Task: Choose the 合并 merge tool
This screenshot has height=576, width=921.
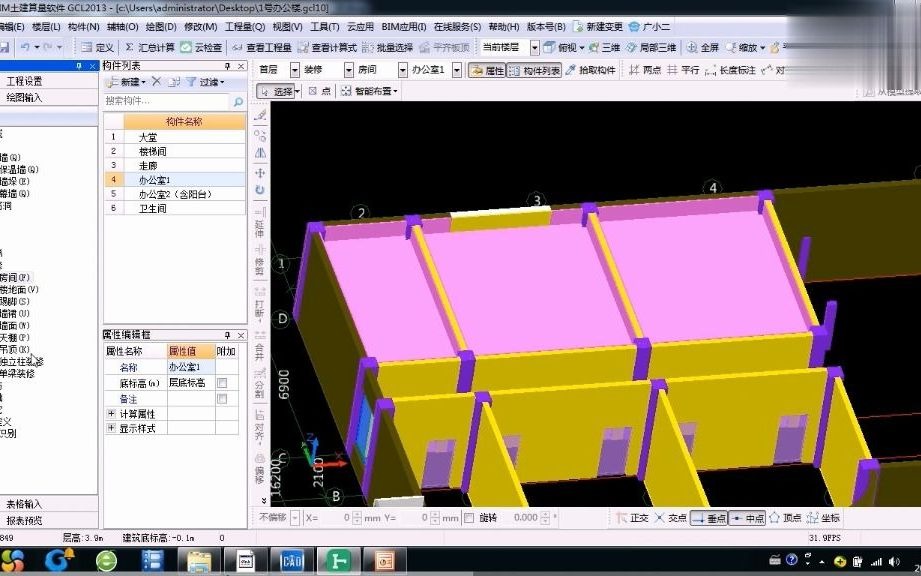Action: click(x=260, y=350)
